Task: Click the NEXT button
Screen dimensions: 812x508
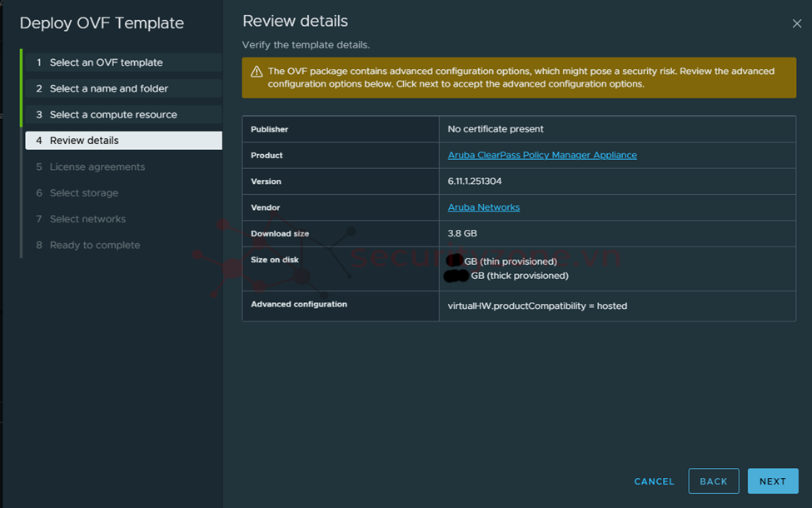Action: 773,481
